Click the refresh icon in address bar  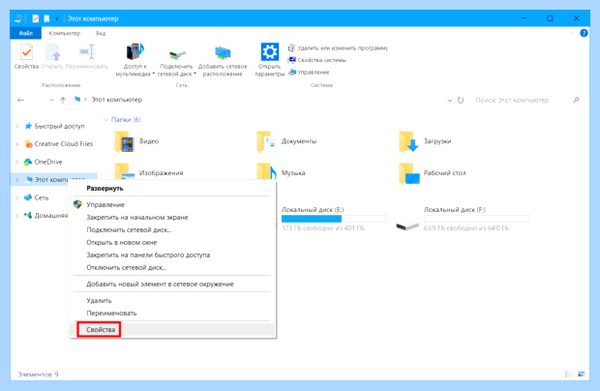(461, 100)
